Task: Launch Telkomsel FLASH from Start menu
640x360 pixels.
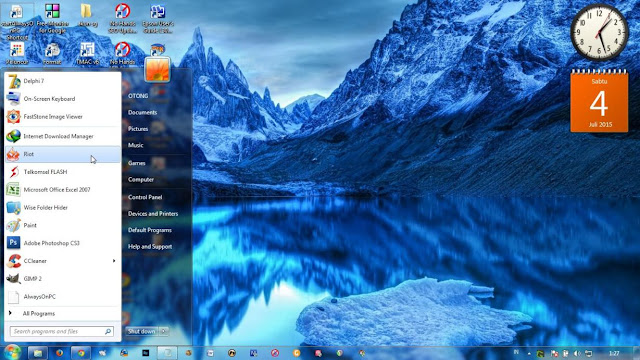Action: 62,172
